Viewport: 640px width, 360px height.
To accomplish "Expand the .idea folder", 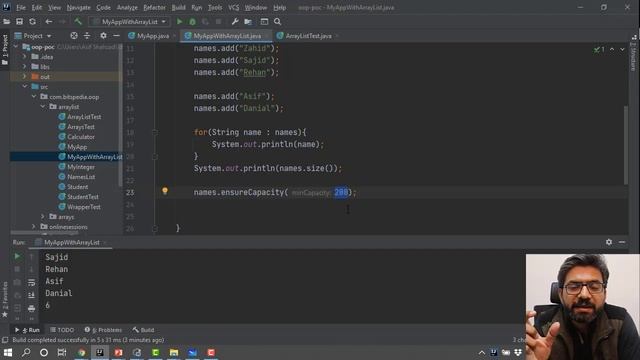I will [24, 57].
